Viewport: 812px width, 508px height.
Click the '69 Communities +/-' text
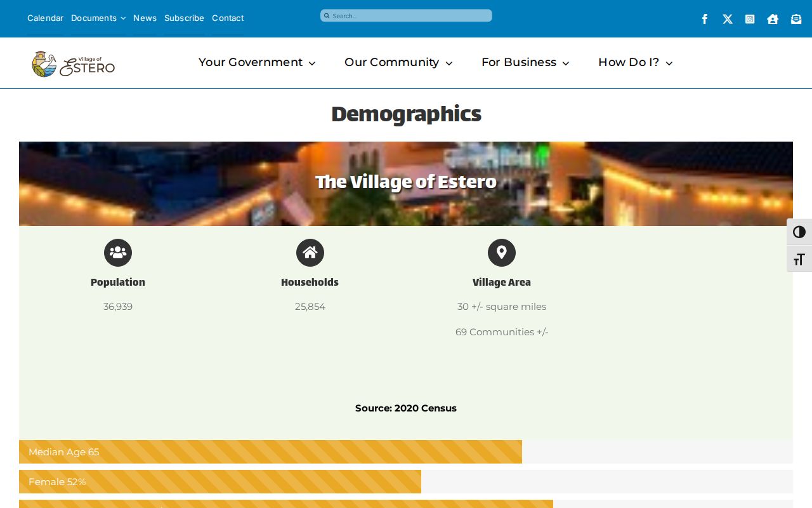(x=502, y=332)
